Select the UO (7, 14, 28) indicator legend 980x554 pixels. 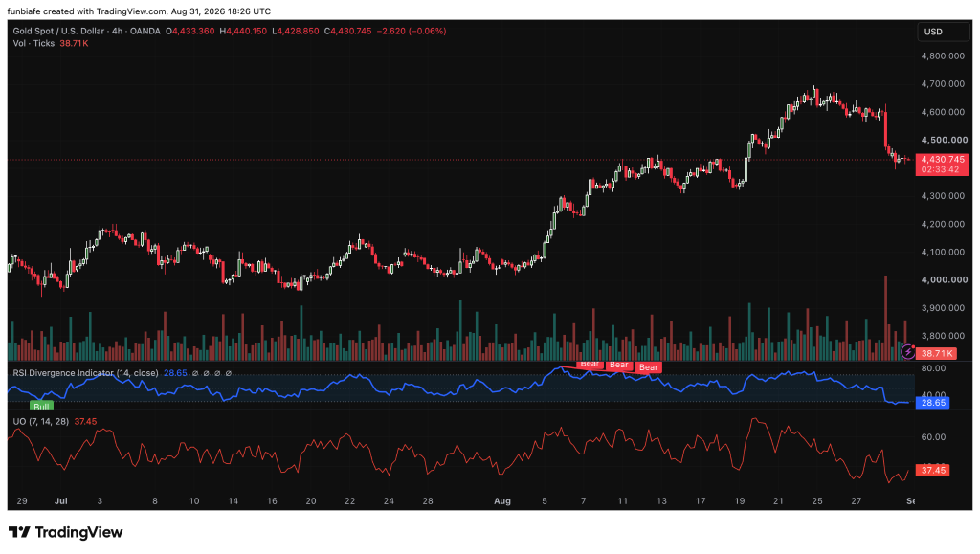point(40,422)
